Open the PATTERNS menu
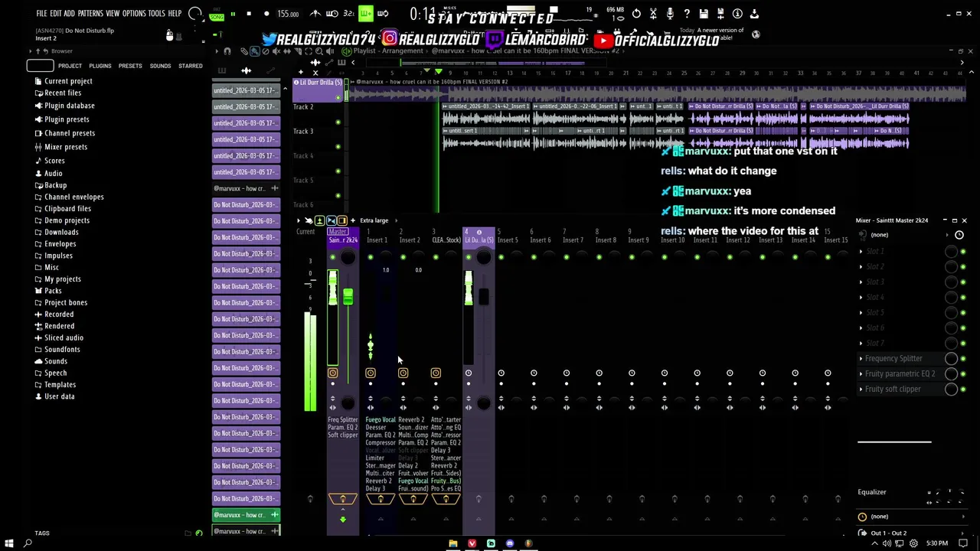This screenshot has height=551, width=980. 90,14
